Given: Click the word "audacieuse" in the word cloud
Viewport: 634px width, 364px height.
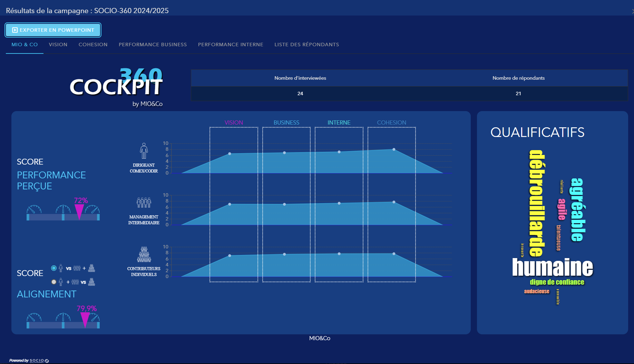Looking at the screenshot, I should (x=537, y=292).
